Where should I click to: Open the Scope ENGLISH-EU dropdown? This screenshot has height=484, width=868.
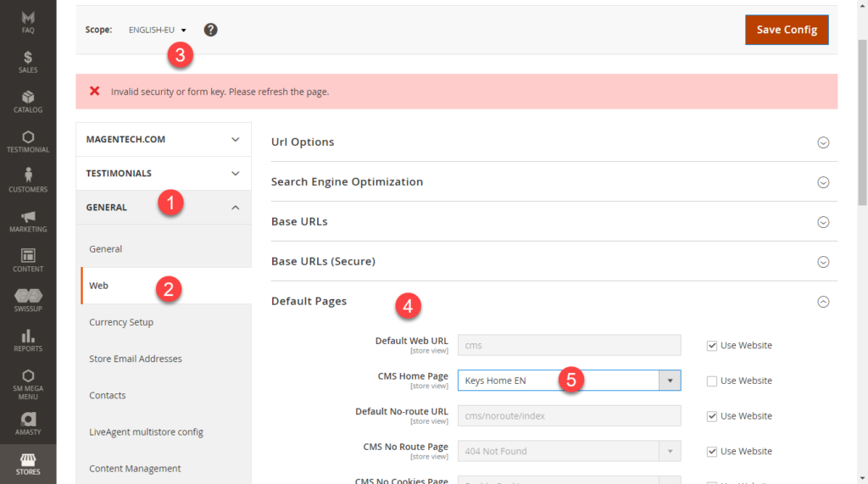158,30
